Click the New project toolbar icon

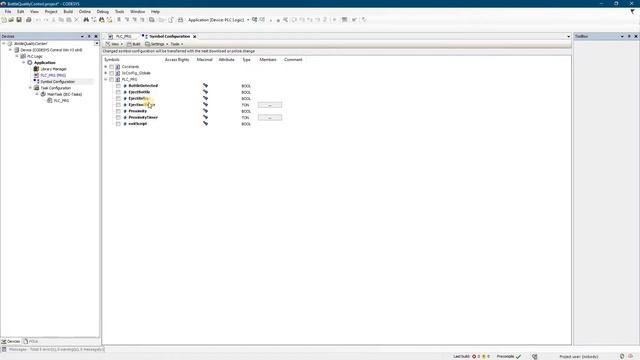pos(4,20)
